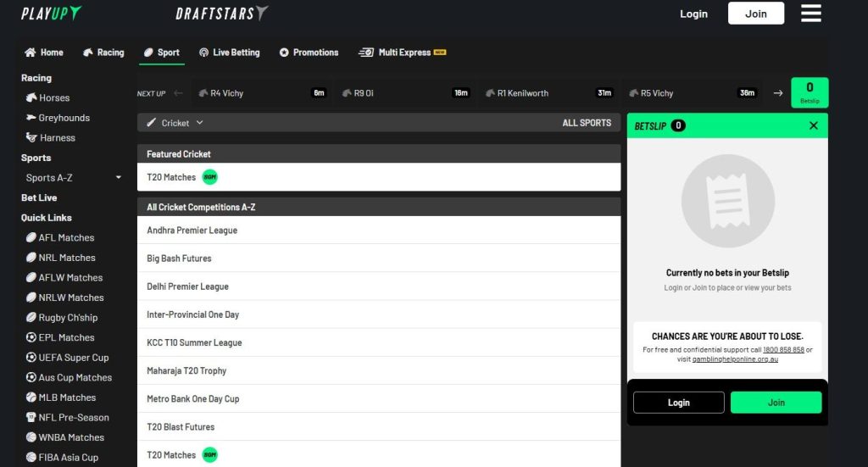Click the AFL Matches football icon
The image size is (868, 467).
[31, 237]
